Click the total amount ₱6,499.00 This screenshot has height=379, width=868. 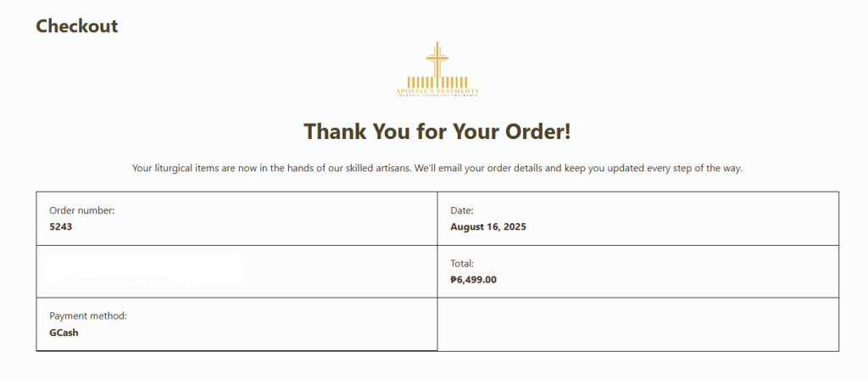click(x=473, y=280)
